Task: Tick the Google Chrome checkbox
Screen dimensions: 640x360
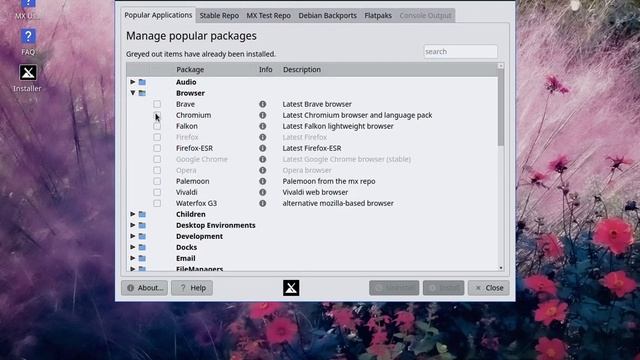Action: pyautogui.click(x=157, y=159)
